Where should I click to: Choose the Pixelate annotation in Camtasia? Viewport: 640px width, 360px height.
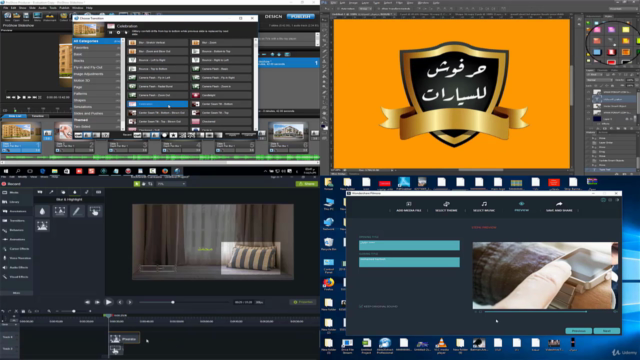42,225
